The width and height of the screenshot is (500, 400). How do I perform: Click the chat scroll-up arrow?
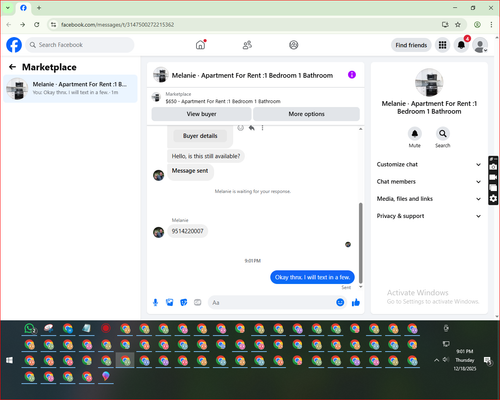tap(360, 129)
